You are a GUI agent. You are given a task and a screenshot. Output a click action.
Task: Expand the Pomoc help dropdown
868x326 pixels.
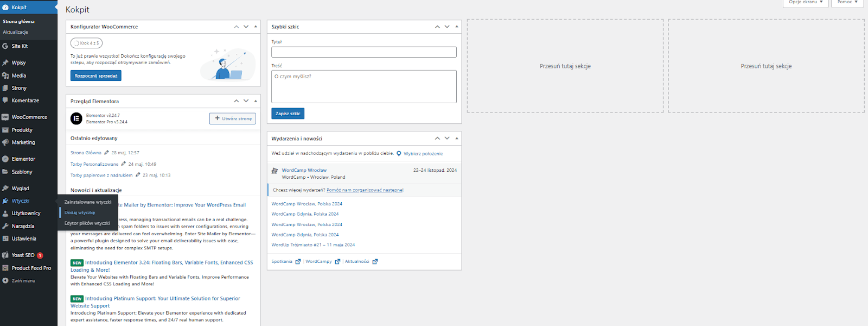click(847, 3)
